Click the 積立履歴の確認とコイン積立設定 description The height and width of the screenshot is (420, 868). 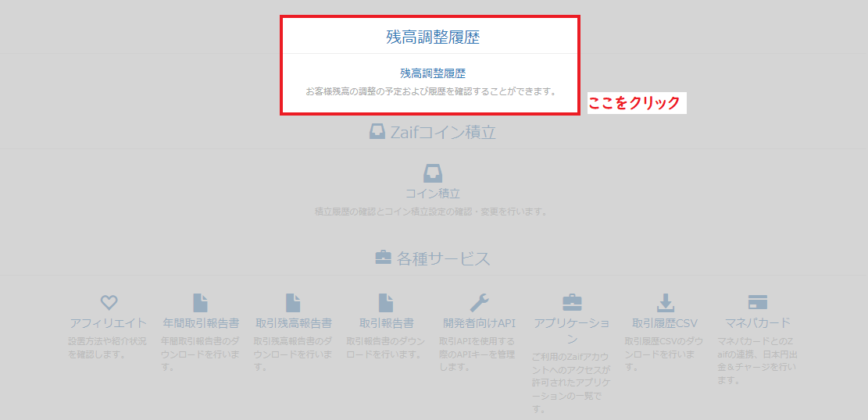[430, 212]
